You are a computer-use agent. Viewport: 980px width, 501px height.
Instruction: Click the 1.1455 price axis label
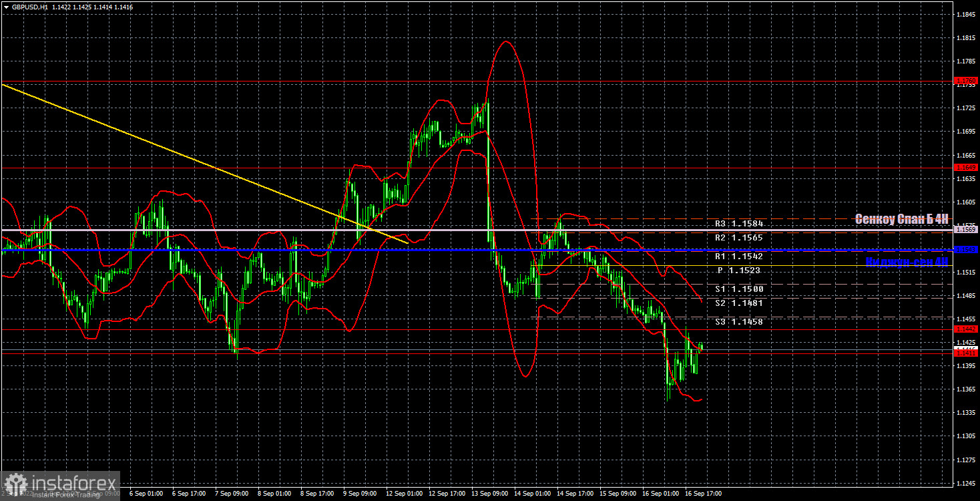pos(966,319)
